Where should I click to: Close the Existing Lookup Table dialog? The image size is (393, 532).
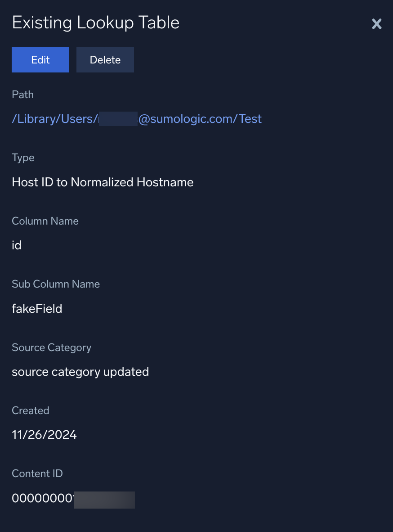pyautogui.click(x=376, y=24)
